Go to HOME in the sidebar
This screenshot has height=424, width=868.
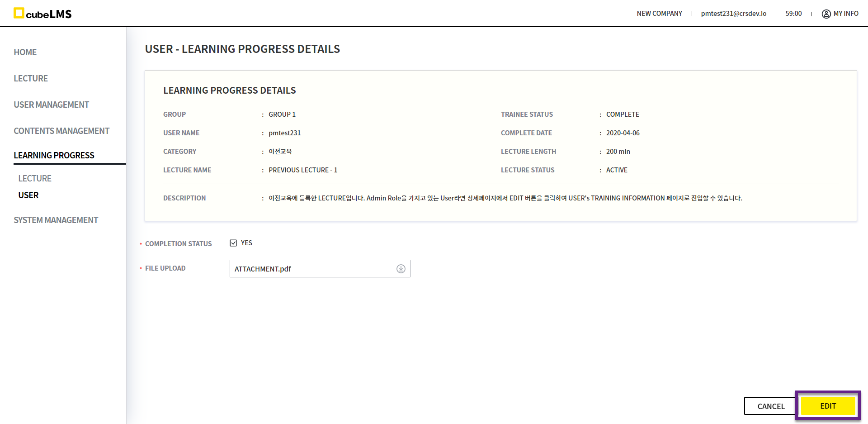click(x=25, y=52)
